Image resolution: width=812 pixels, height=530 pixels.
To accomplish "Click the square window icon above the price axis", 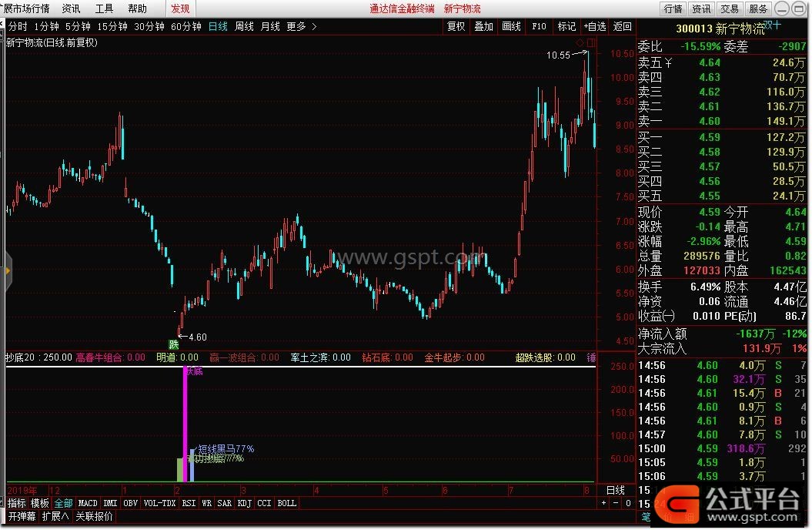I will click(x=591, y=42).
